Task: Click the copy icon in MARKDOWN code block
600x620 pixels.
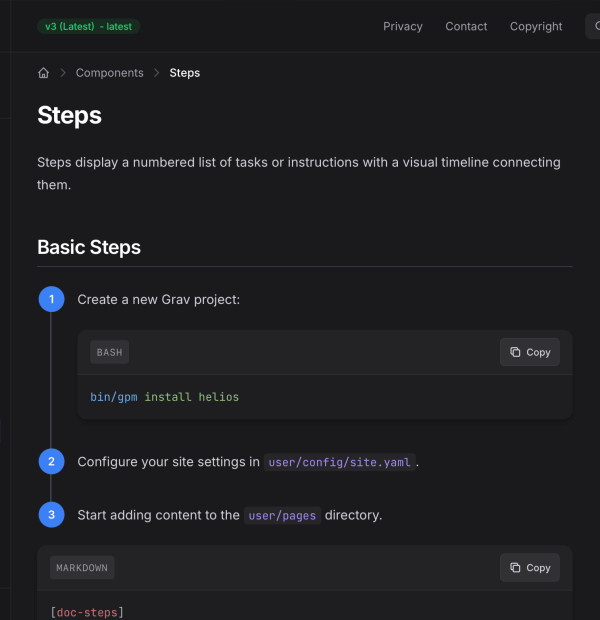Action: 515,568
